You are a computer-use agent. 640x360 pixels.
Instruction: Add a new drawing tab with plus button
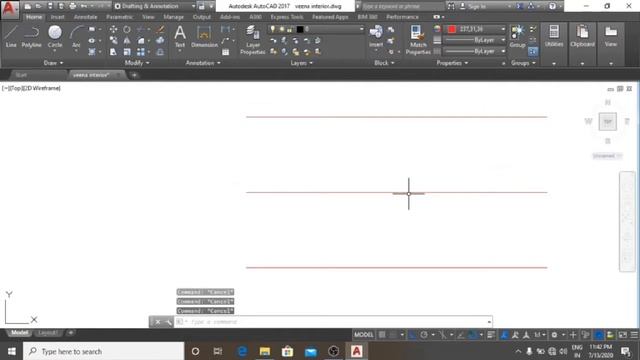[x=134, y=75]
